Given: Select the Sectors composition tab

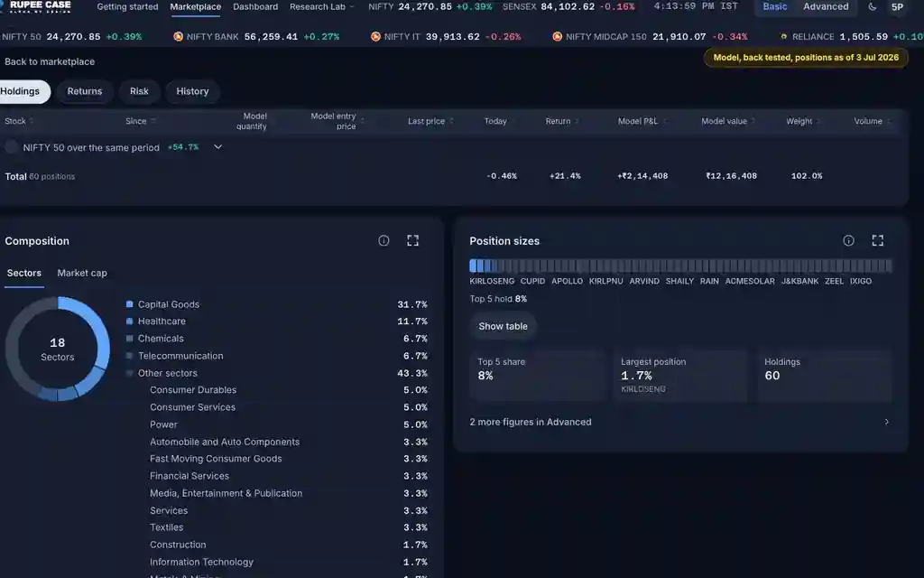Looking at the screenshot, I should tap(24, 273).
